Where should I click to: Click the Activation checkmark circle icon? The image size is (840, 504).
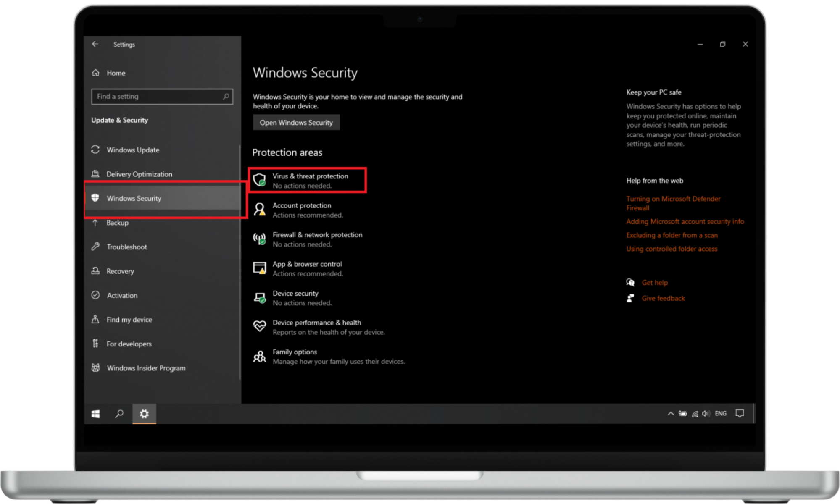click(95, 295)
